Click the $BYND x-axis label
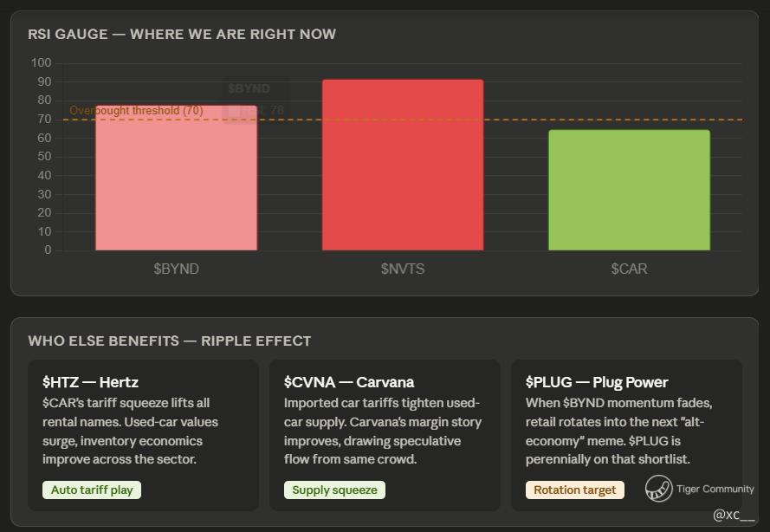The height and width of the screenshot is (532, 770). tap(177, 269)
